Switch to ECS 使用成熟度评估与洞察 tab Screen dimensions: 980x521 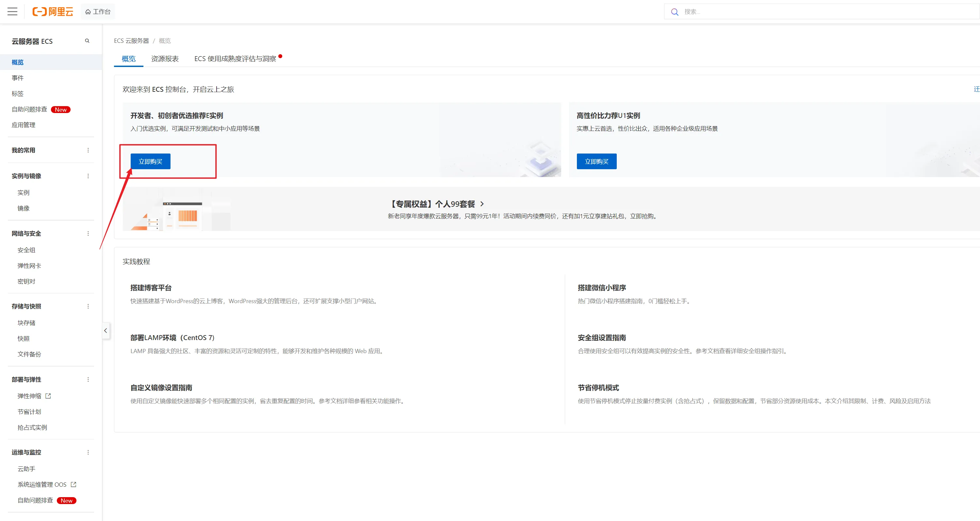tap(235, 58)
